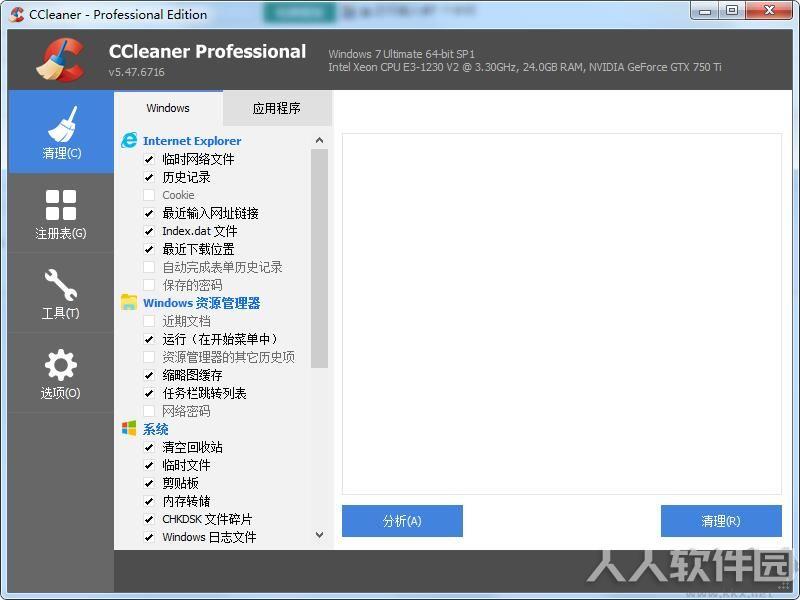Toggle 清空回收站 checkbox
This screenshot has height=600, width=800.
coord(149,447)
